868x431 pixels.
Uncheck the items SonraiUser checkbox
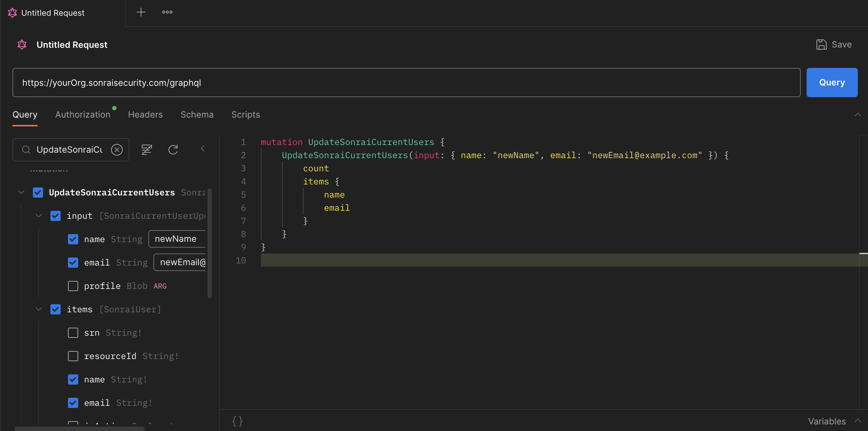pos(56,309)
